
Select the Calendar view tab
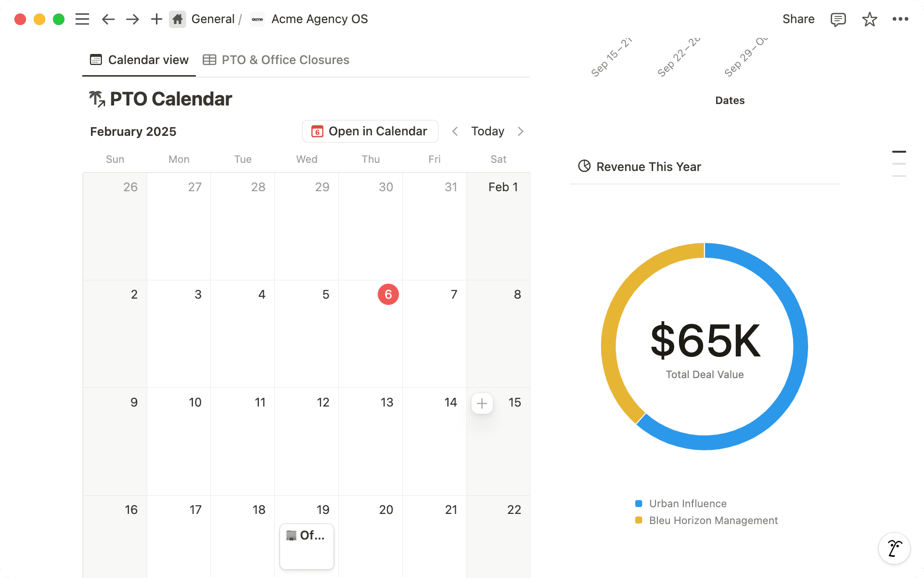tap(139, 60)
